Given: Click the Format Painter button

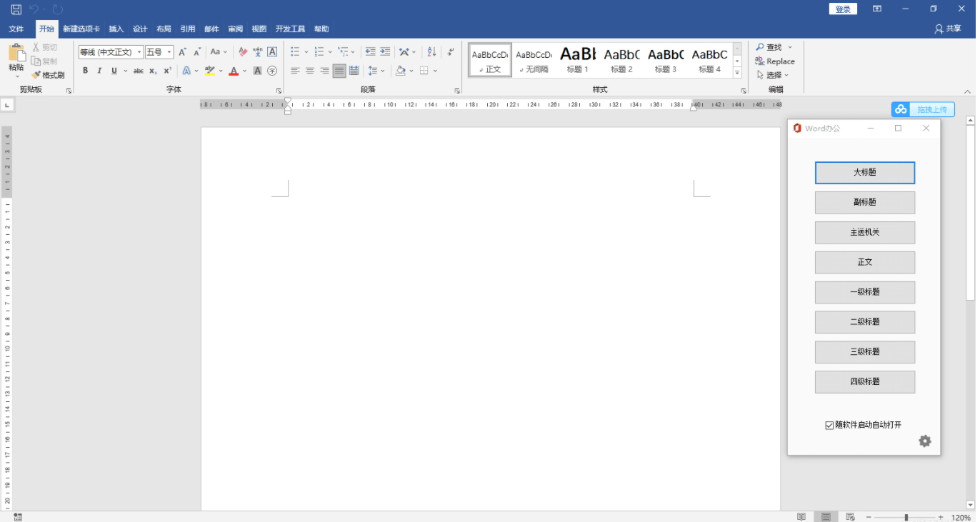Looking at the screenshot, I should [x=48, y=75].
